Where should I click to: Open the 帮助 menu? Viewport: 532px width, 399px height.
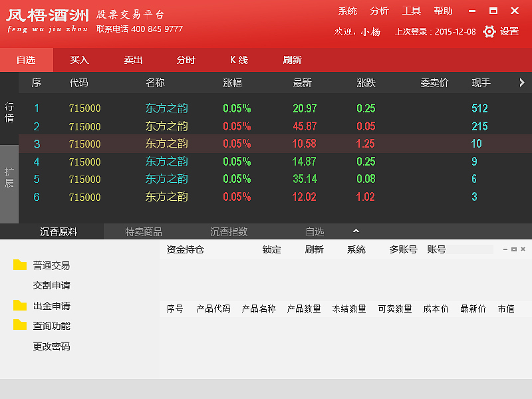point(443,11)
